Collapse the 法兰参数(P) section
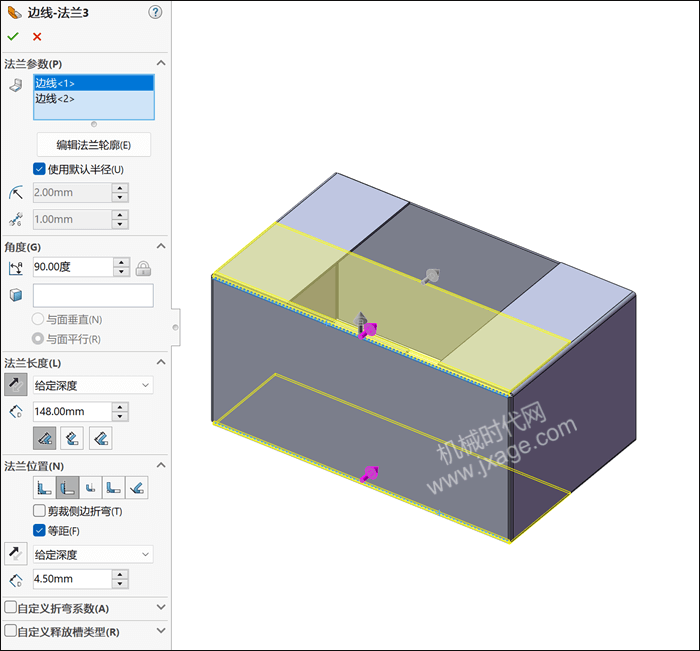 (161, 63)
